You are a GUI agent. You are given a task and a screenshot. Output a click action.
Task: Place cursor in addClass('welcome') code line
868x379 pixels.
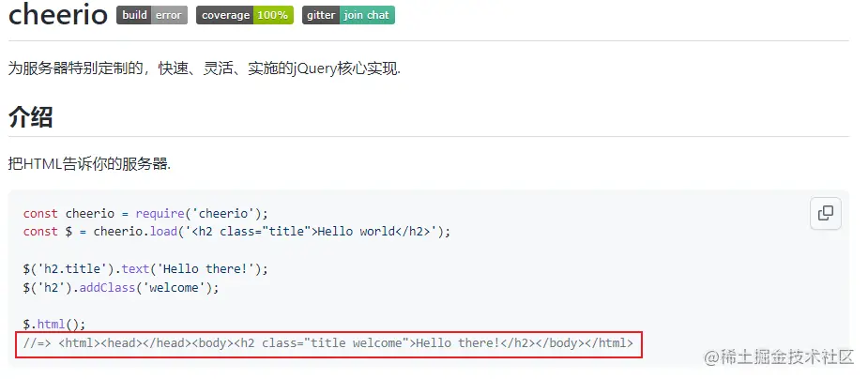[121, 288]
